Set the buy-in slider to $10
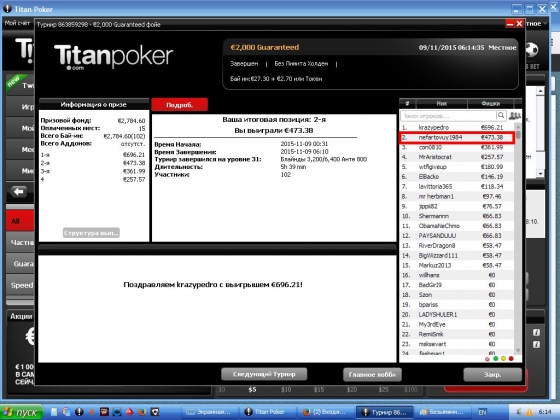This screenshot has width=560, height=420. 286,390
